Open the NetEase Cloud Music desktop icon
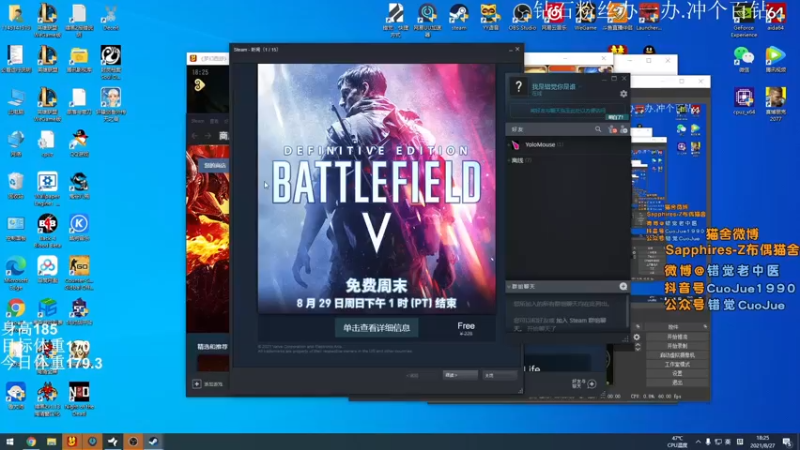This screenshot has height=450, width=800. (x=554, y=17)
